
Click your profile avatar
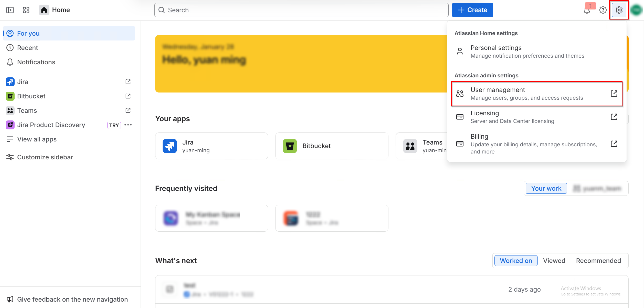(636, 10)
